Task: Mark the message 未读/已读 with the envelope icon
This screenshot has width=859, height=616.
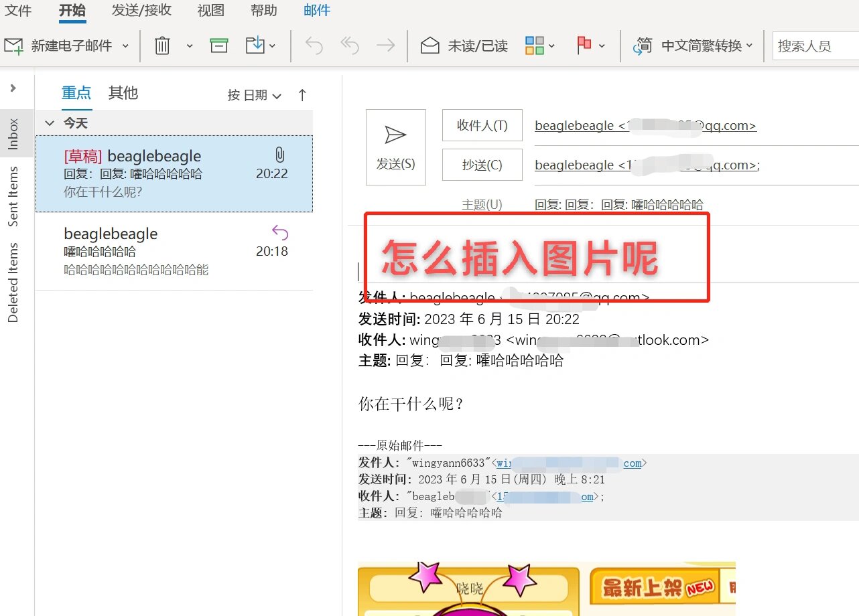Action: coord(462,45)
